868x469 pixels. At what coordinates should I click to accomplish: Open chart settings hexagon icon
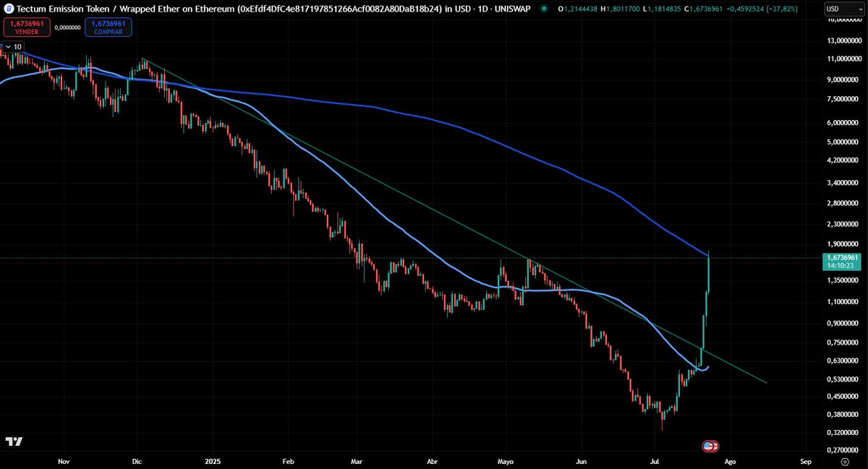[844, 461]
